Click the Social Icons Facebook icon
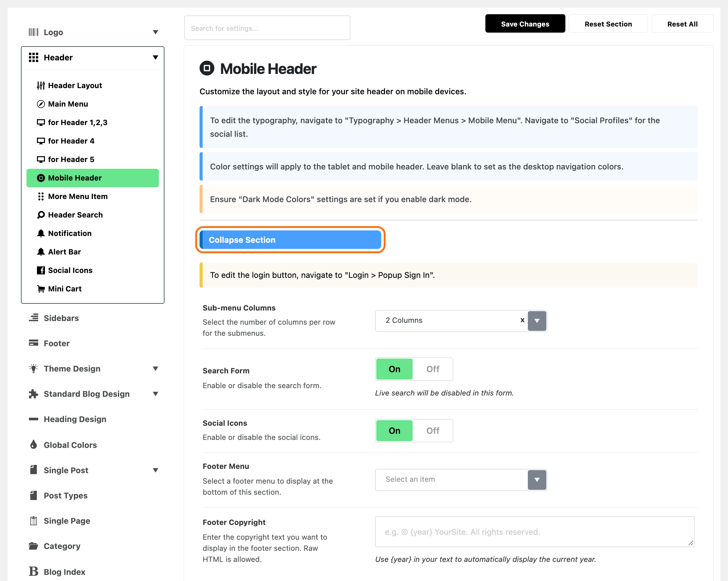 point(41,270)
